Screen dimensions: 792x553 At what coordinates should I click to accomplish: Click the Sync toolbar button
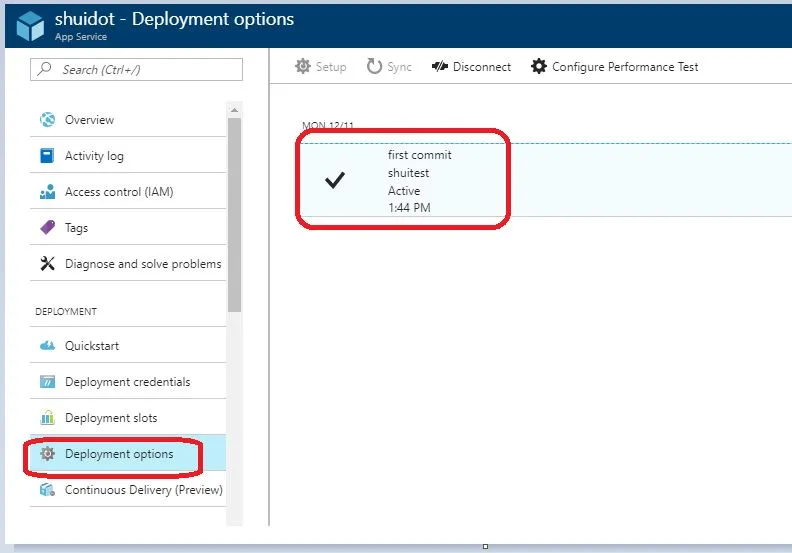click(x=389, y=67)
